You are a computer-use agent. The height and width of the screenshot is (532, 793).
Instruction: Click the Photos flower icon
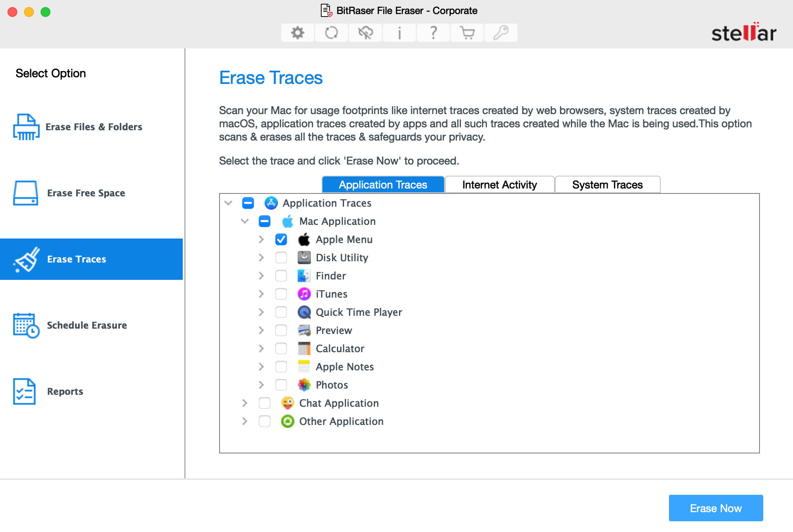click(x=304, y=385)
